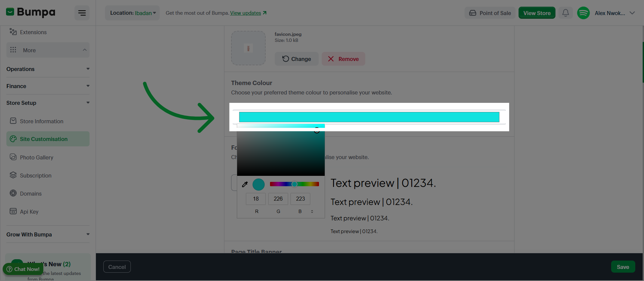The image size is (644, 281).
Task: Toggle the hamburger sidebar menu
Action: 82,13
